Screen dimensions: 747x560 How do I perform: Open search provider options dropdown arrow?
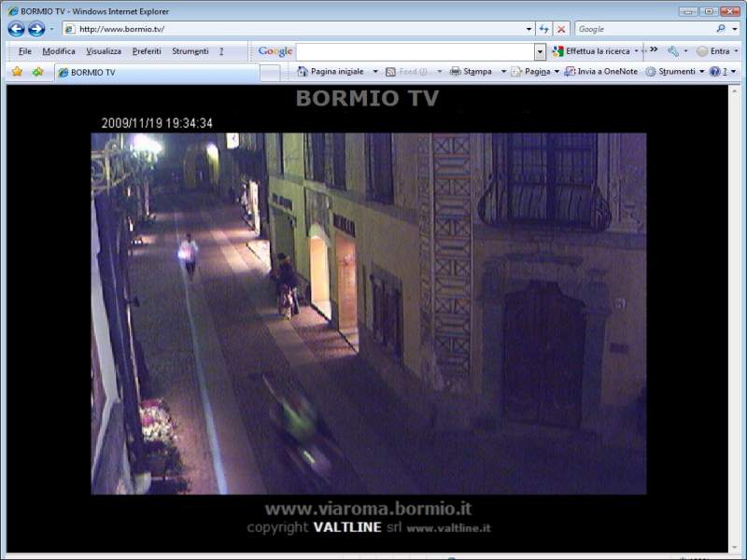click(x=735, y=29)
